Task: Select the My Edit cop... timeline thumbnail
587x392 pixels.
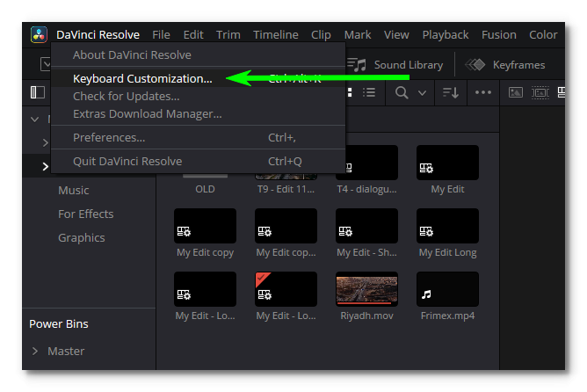Action: [x=286, y=226]
